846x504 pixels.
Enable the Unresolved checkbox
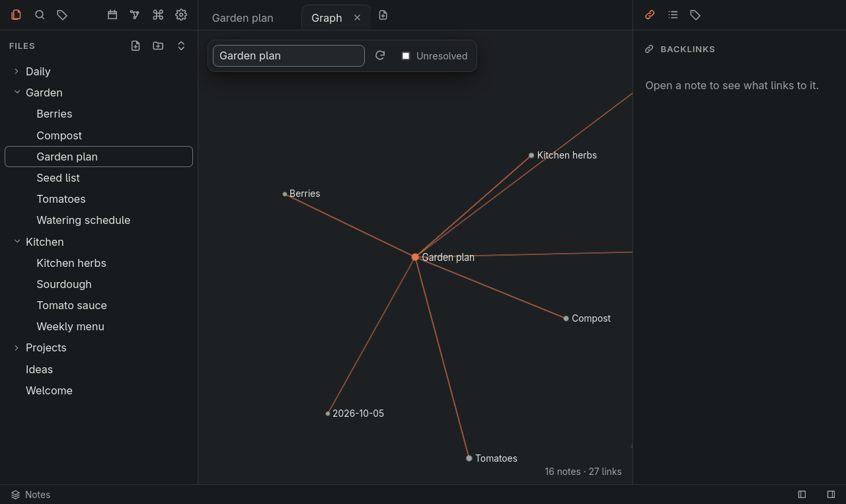406,56
